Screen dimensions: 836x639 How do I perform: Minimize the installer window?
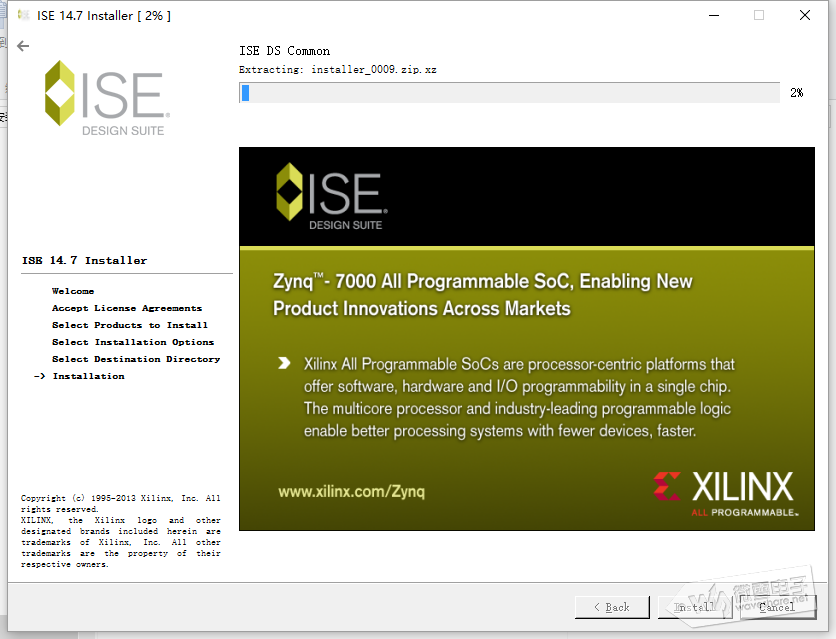point(714,15)
